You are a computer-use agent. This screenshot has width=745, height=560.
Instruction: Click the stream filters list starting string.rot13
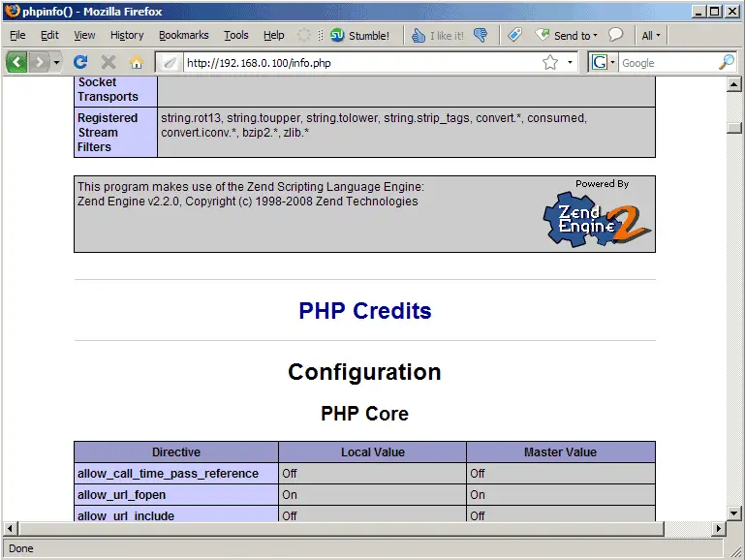(374, 125)
